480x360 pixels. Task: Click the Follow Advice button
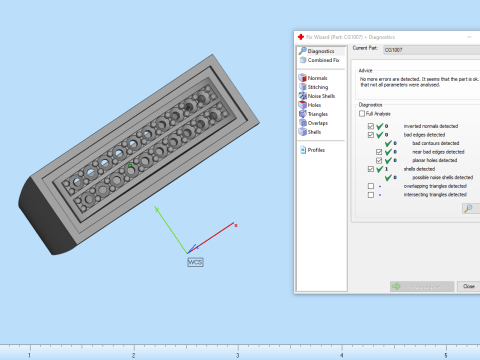point(422,286)
